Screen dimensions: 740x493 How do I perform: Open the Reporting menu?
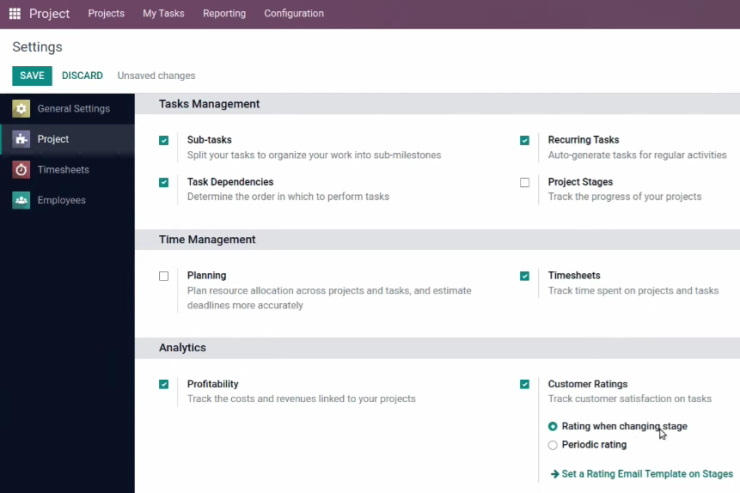click(224, 13)
